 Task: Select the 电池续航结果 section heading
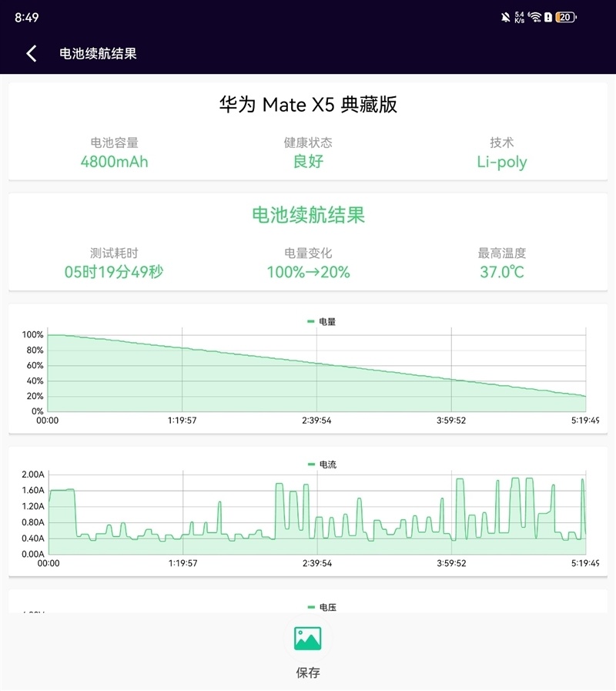[x=307, y=216]
